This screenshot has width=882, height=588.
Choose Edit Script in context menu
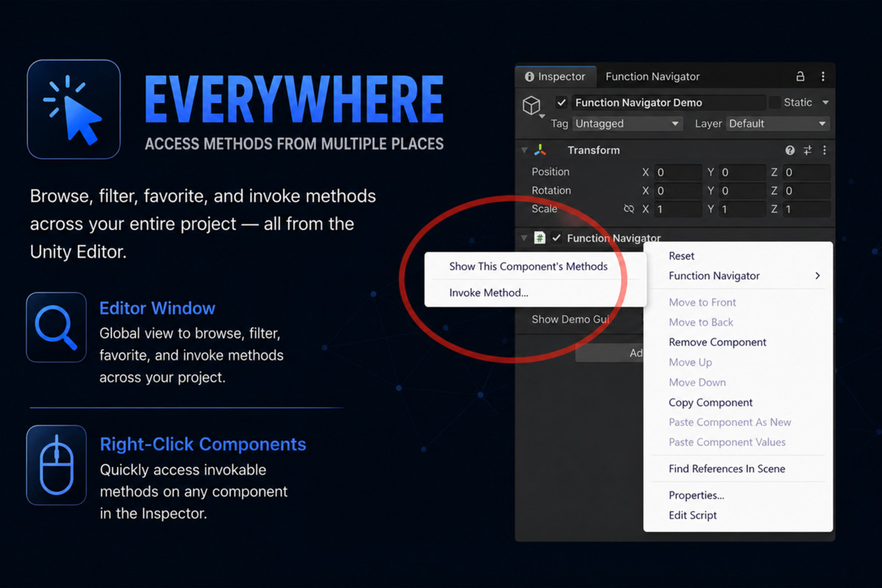(693, 515)
